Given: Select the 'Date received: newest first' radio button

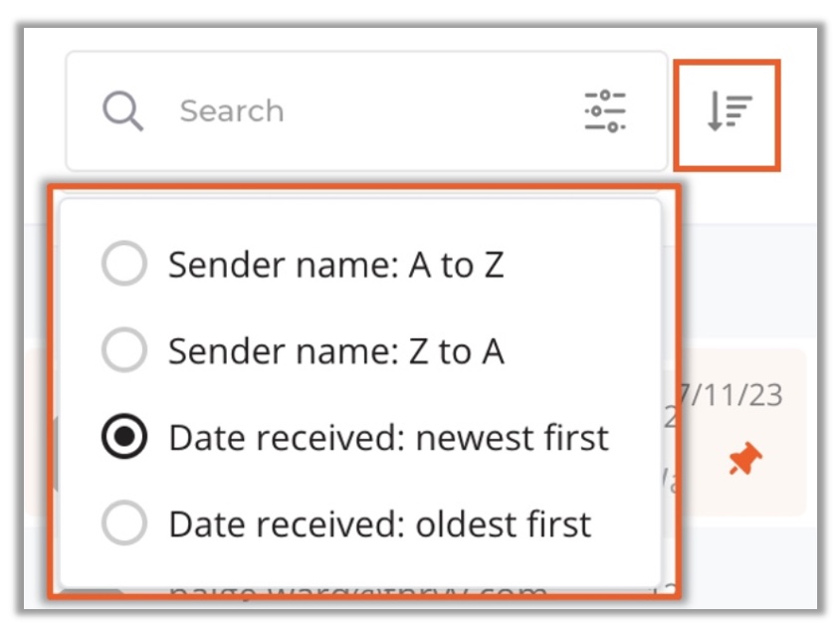Looking at the screenshot, I should [124, 437].
